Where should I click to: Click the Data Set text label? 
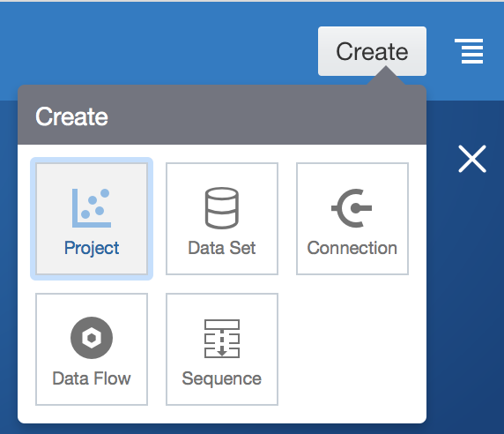tap(222, 248)
